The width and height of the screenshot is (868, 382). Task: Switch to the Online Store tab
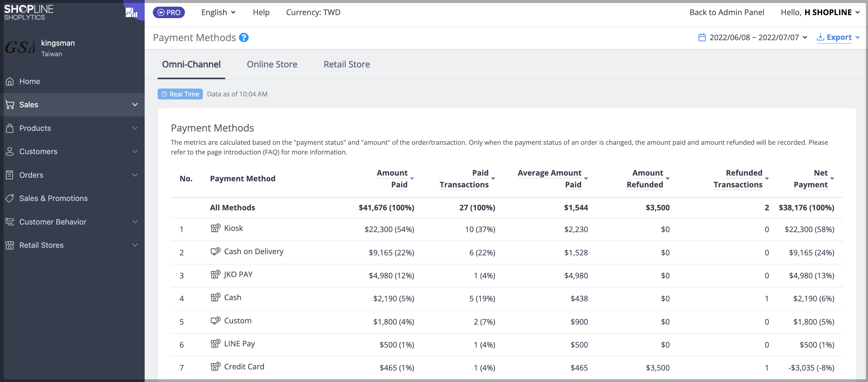tap(272, 64)
